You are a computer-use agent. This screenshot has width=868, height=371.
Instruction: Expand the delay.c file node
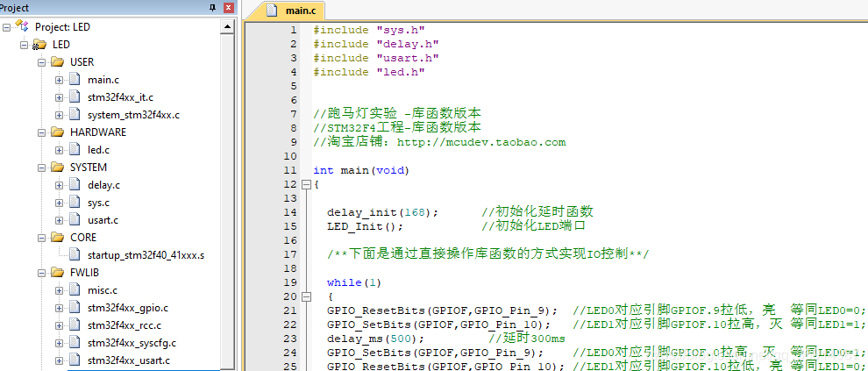pos(60,185)
